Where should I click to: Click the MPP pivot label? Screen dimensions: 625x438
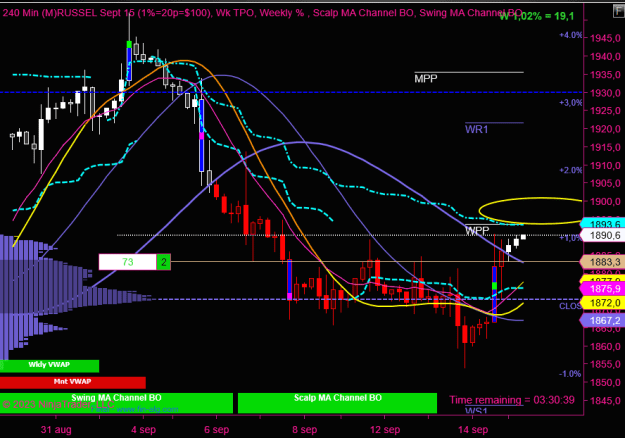click(x=426, y=79)
